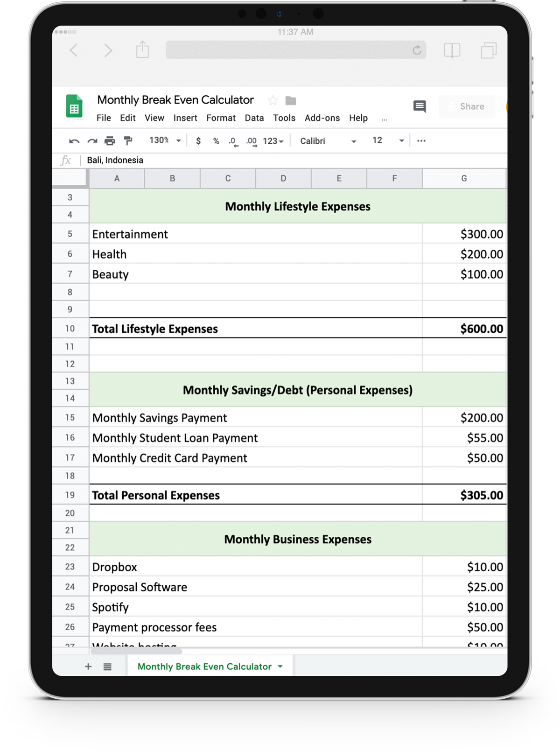Open the Format menu
This screenshot has height=751, width=560.
point(221,118)
